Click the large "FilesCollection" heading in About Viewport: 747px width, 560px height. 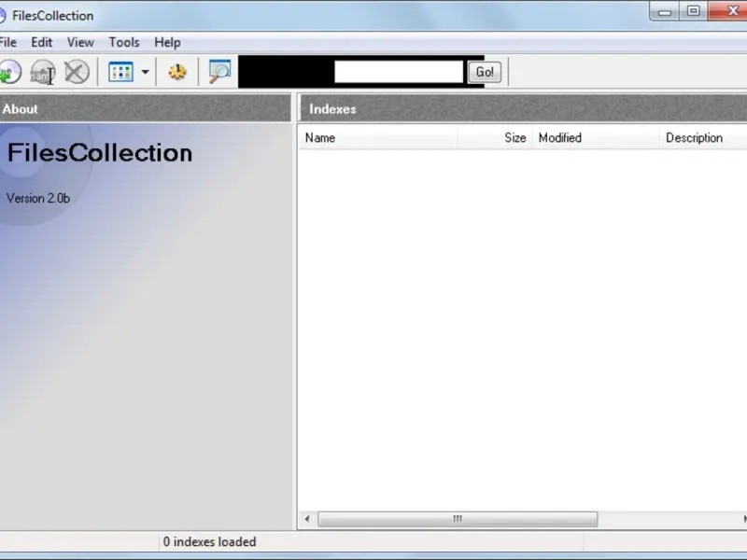100,153
